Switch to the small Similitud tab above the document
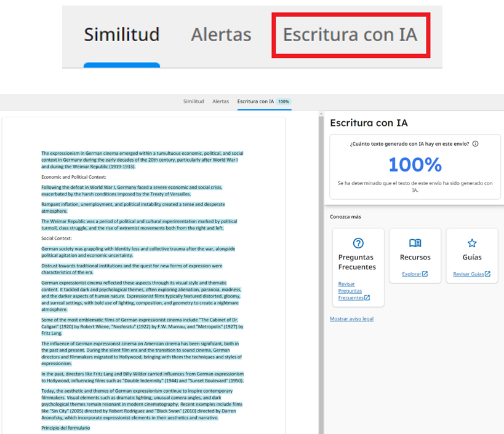The image size is (504, 434). tap(193, 101)
